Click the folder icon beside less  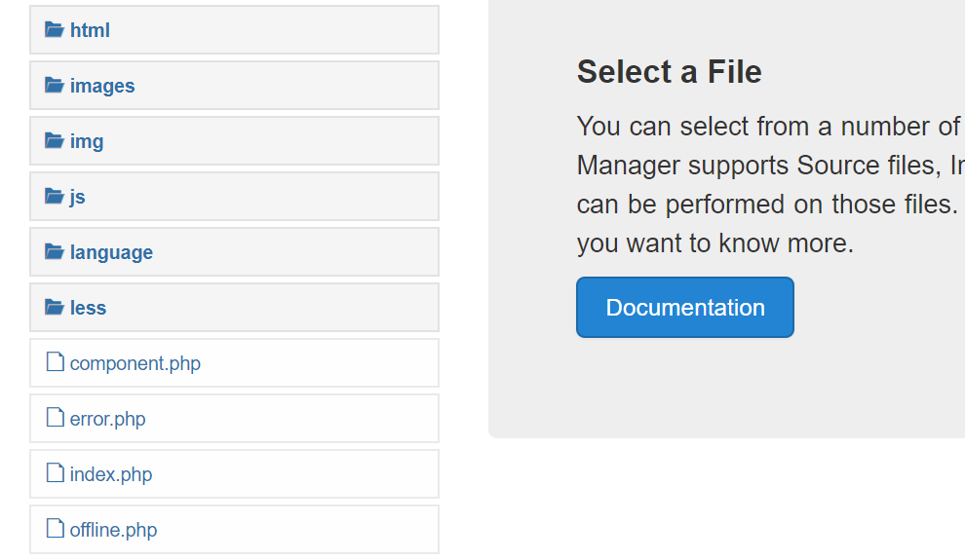click(x=55, y=308)
